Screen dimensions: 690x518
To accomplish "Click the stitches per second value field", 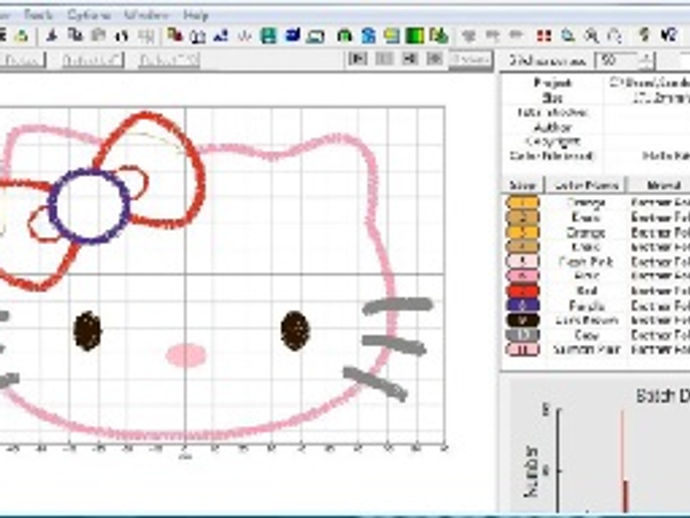I will click(x=616, y=61).
